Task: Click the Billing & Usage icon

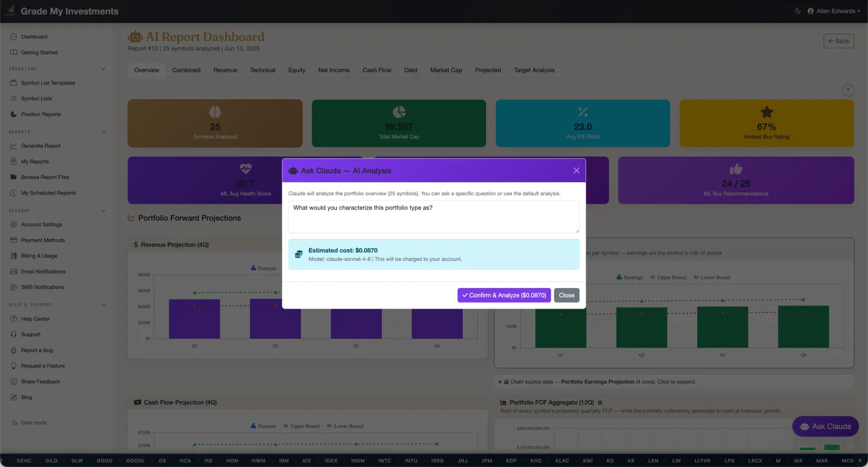Action: (14, 256)
